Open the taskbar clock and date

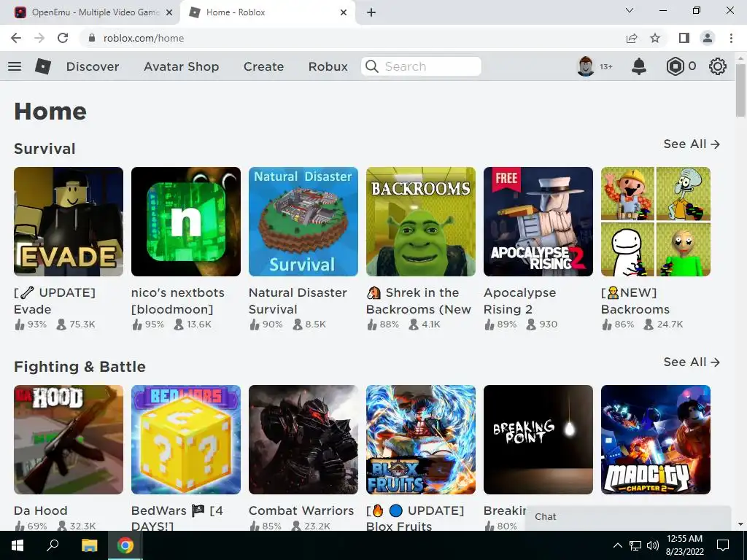point(684,545)
